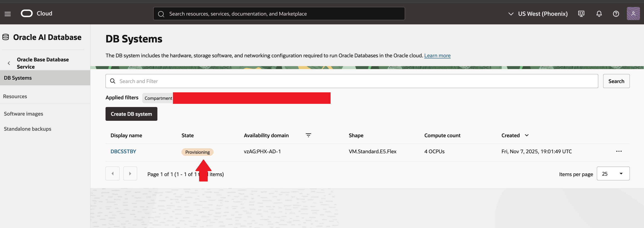Open the help question mark icon
Viewport: 644px width, 228px height.
[x=616, y=14]
